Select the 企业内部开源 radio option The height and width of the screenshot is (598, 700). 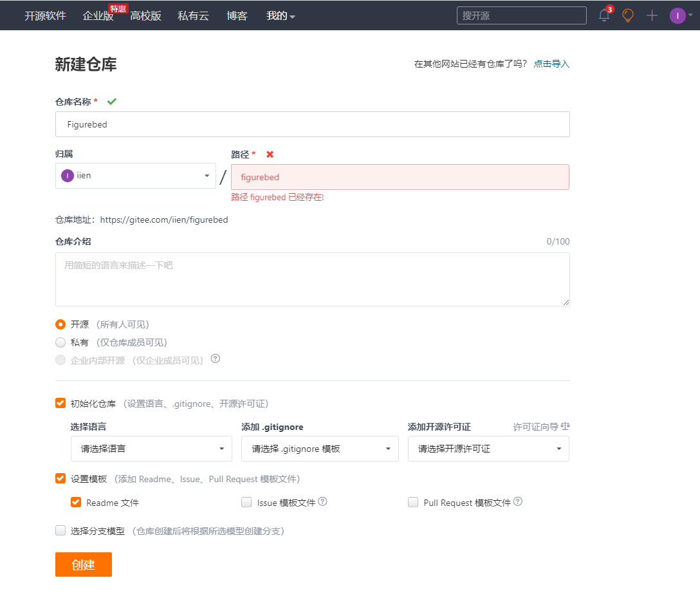point(60,360)
